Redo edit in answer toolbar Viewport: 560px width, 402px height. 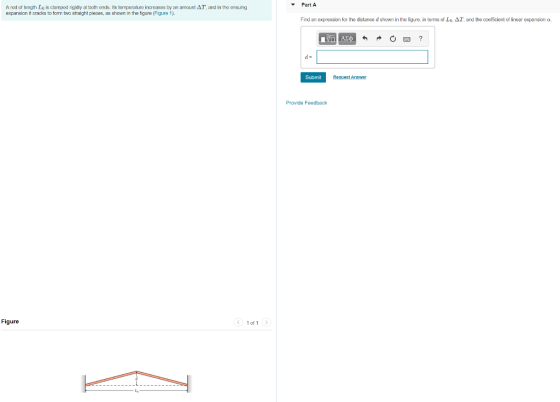[379, 39]
